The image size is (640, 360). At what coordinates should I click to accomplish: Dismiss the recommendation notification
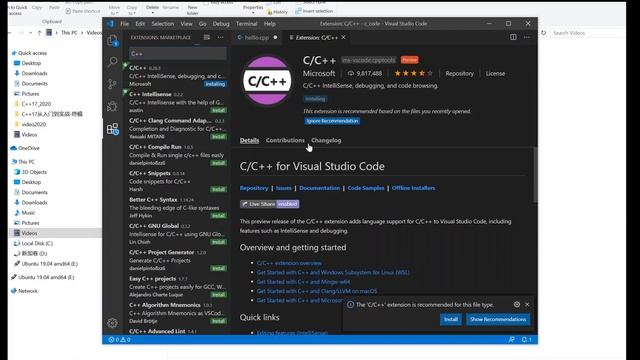pos(527,304)
